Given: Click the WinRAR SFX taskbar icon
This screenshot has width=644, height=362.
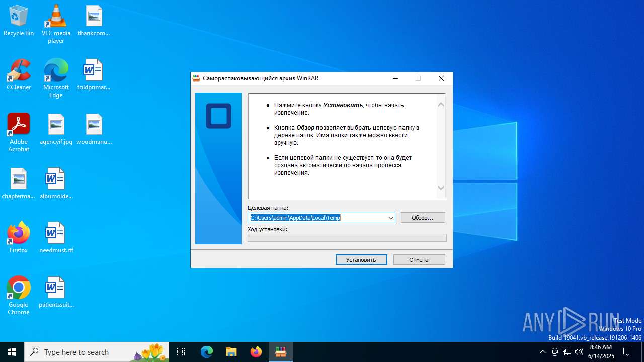Looking at the screenshot, I should 280,352.
